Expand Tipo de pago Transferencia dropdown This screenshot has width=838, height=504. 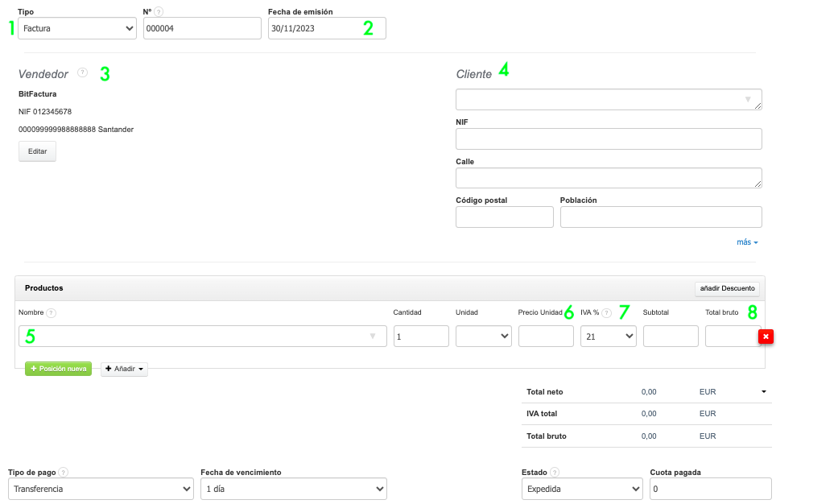(x=101, y=489)
